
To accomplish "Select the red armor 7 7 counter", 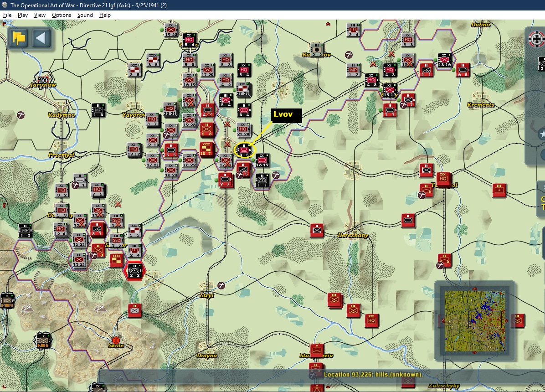I will [390, 110].
